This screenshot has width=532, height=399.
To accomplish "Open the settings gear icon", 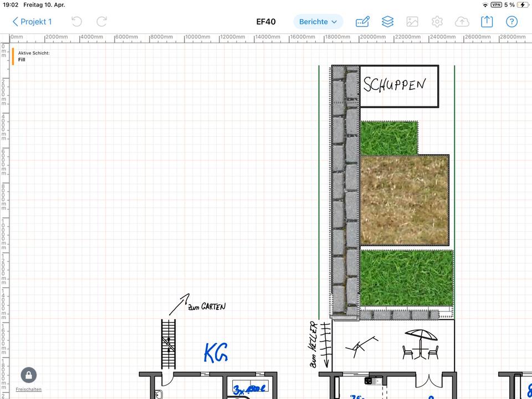I will pyautogui.click(x=437, y=22).
